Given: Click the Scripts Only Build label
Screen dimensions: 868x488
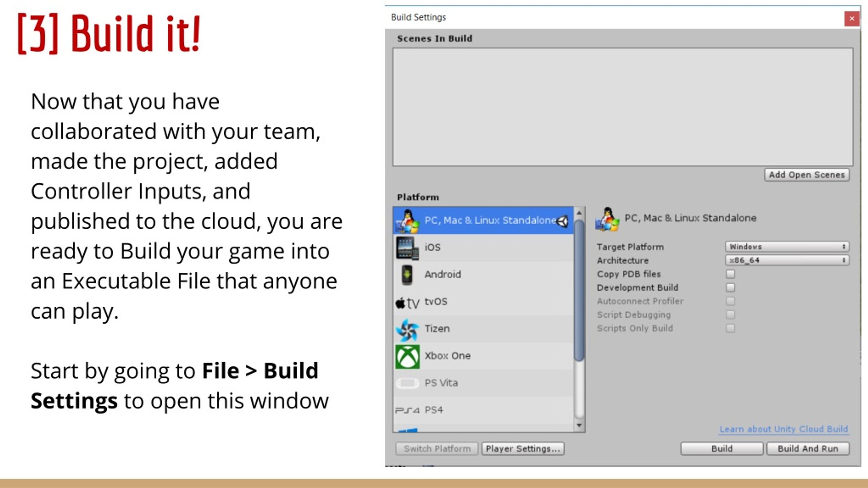Looking at the screenshot, I should 635,328.
